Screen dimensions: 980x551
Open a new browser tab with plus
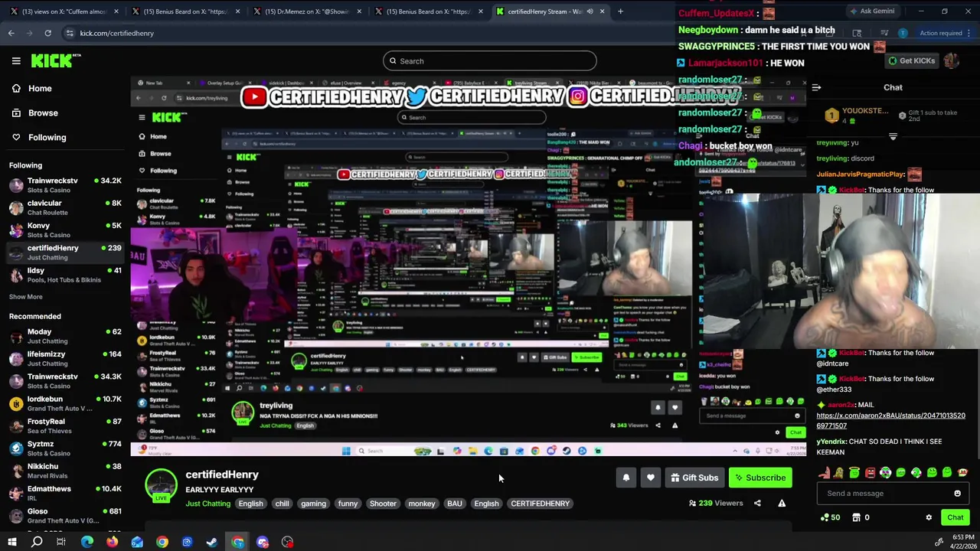pyautogui.click(x=621, y=11)
